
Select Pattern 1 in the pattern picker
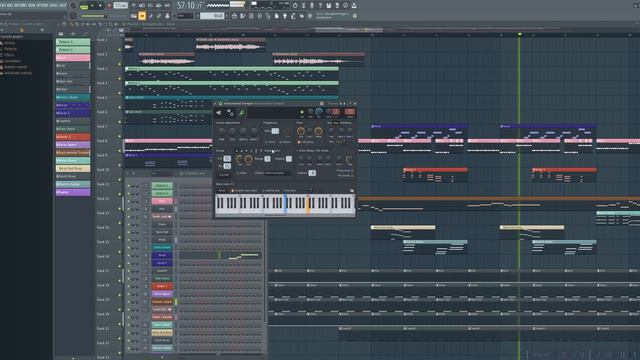[73, 42]
